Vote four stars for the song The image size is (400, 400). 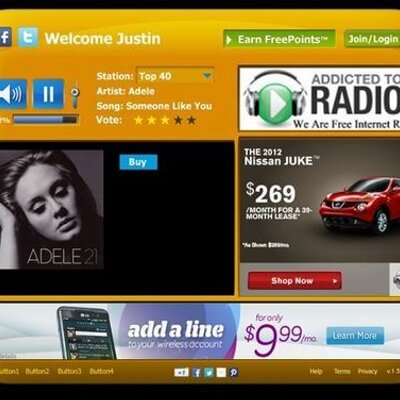point(178,120)
